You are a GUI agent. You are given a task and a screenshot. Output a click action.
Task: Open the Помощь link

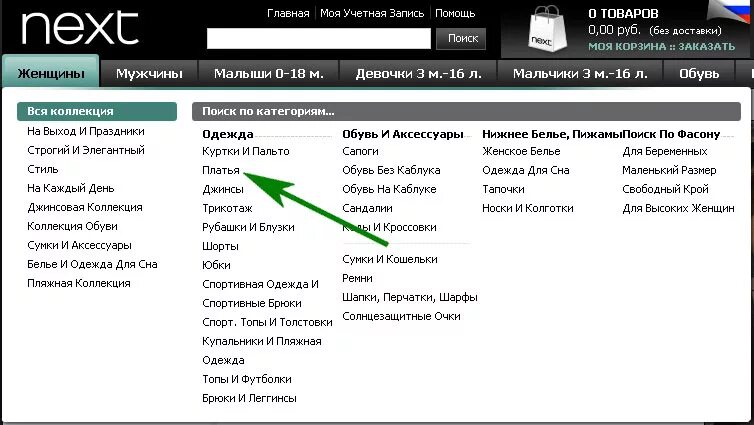click(455, 13)
